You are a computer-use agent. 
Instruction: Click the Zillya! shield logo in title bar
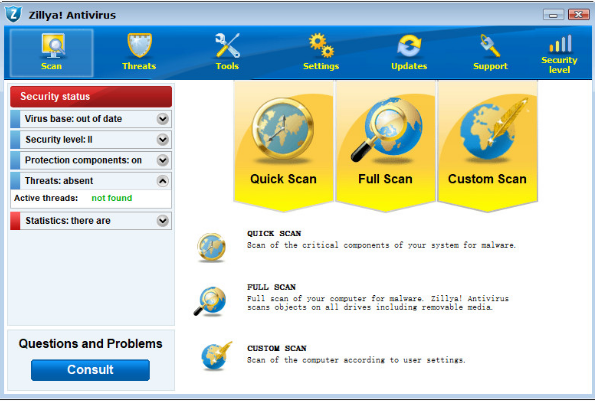pos(14,14)
